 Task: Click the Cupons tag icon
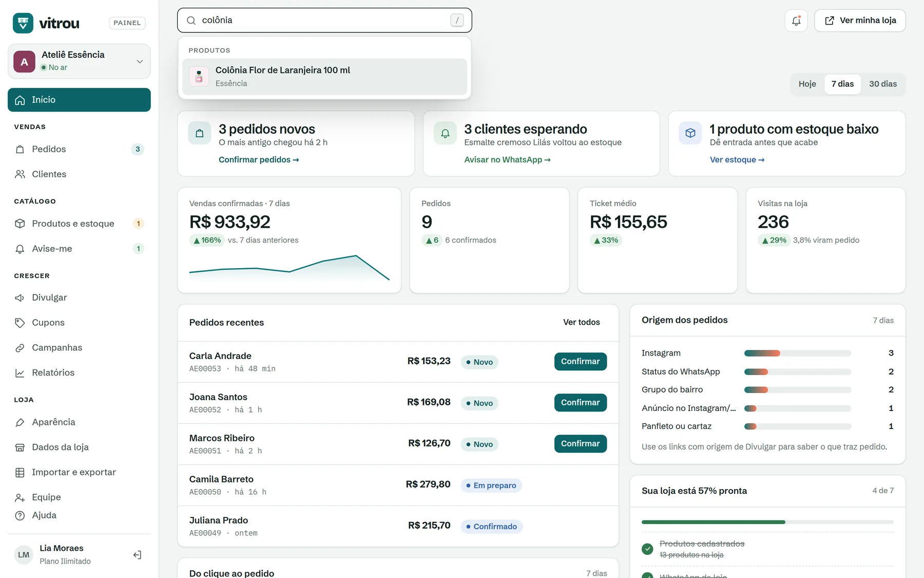[20, 323]
